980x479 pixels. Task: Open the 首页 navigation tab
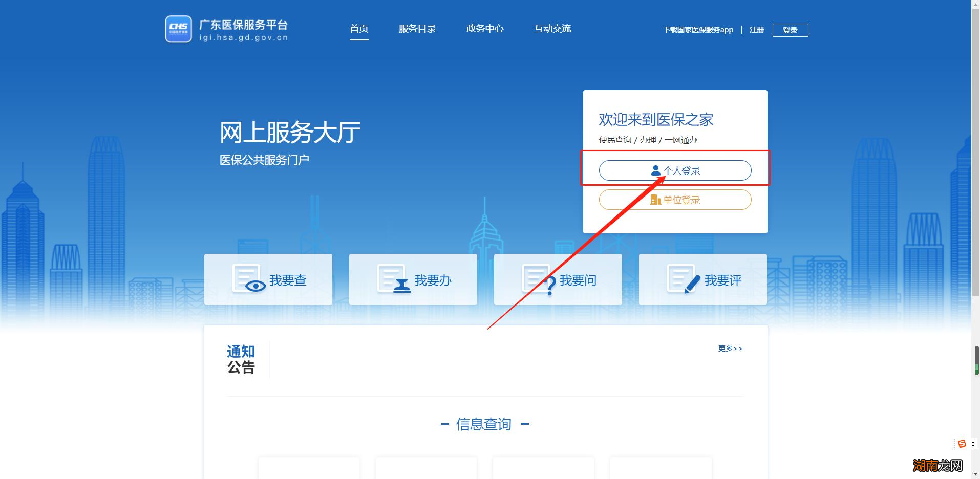359,29
